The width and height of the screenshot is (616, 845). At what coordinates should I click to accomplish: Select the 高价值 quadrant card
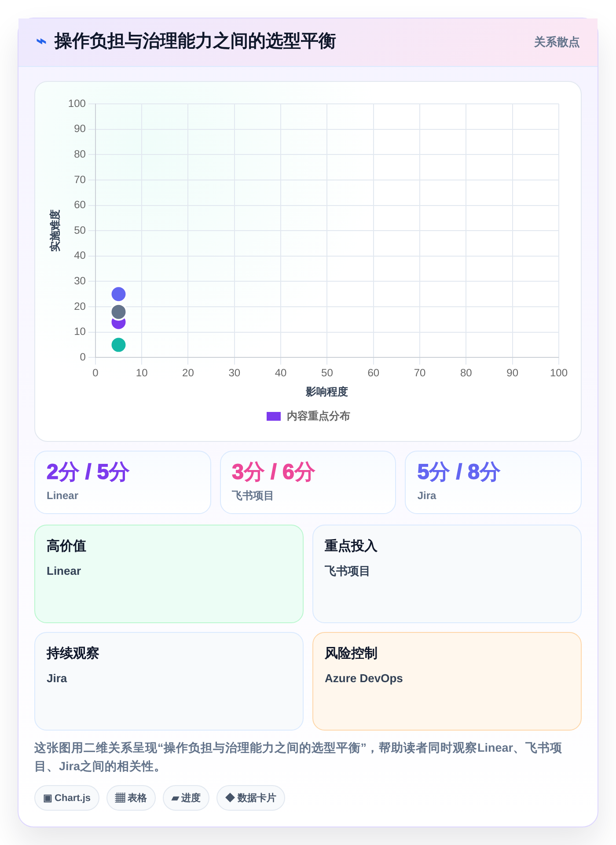coord(169,574)
